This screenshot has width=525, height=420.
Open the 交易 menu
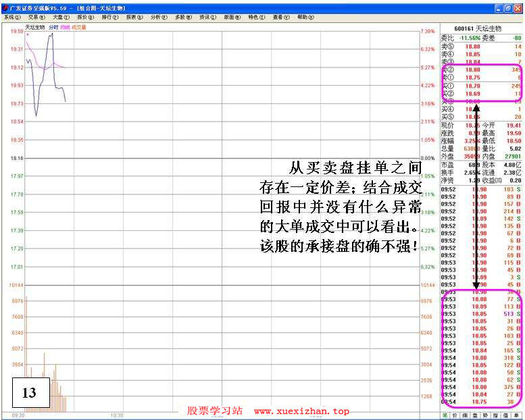tap(36, 17)
